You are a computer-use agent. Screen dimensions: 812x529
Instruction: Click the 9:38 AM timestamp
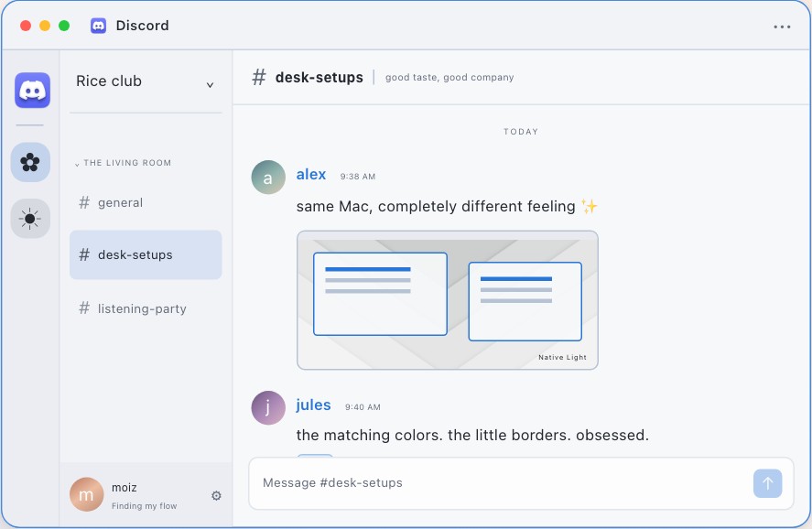(358, 177)
